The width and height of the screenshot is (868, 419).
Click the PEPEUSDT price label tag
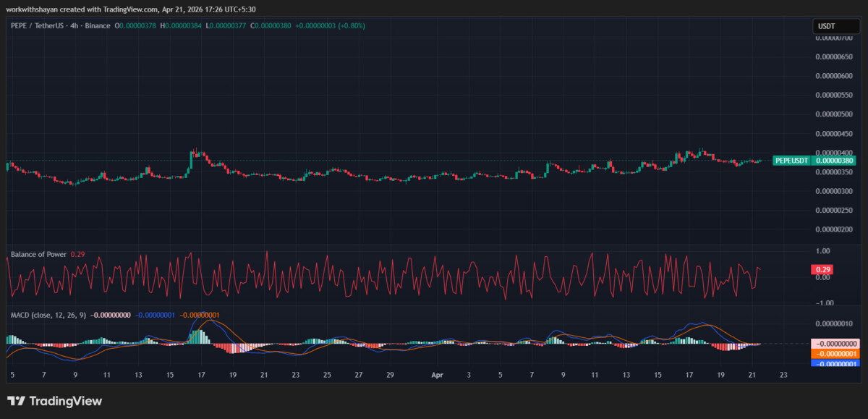coord(791,161)
